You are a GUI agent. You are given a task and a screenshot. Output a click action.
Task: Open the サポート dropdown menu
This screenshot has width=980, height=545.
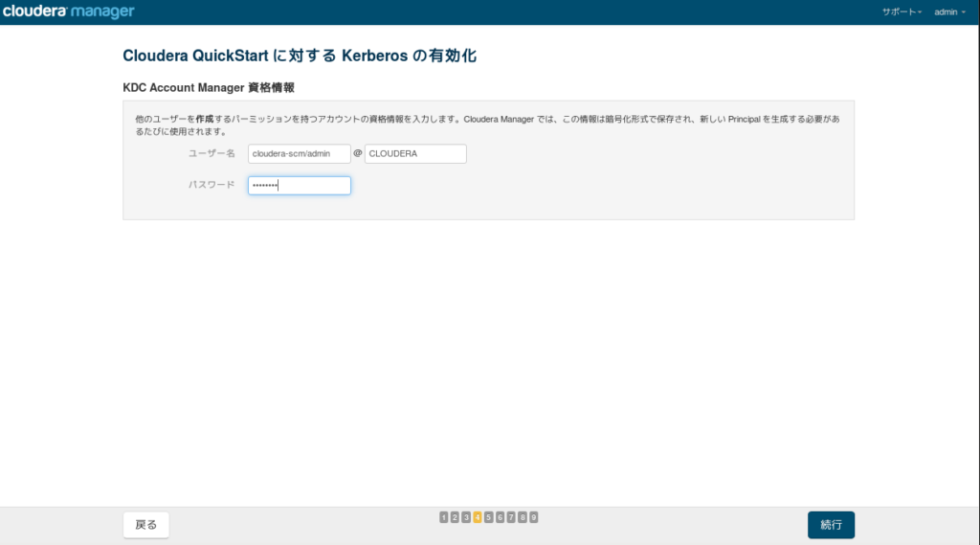(x=902, y=11)
